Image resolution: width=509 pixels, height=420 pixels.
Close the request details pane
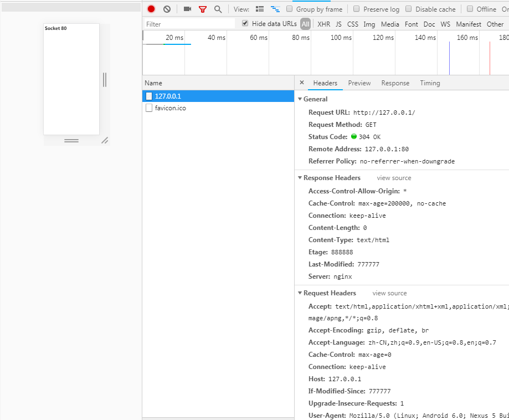tap(301, 83)
